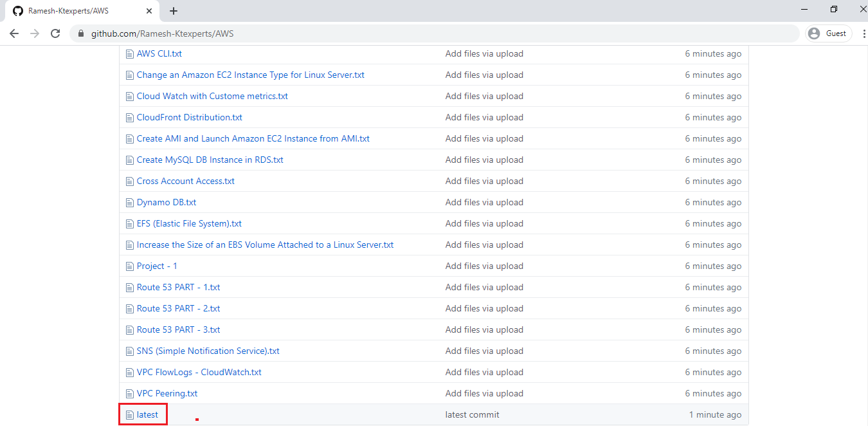
Task: Open Route 53 PART - 2.txt
Action: 178,309
